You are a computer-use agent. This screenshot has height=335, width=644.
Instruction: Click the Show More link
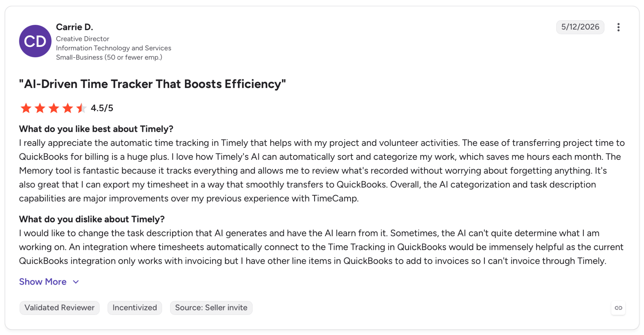(43, 282)
